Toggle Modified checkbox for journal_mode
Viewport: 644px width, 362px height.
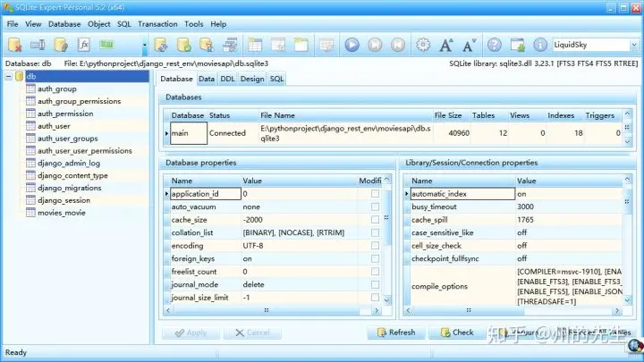coord(375,284)
